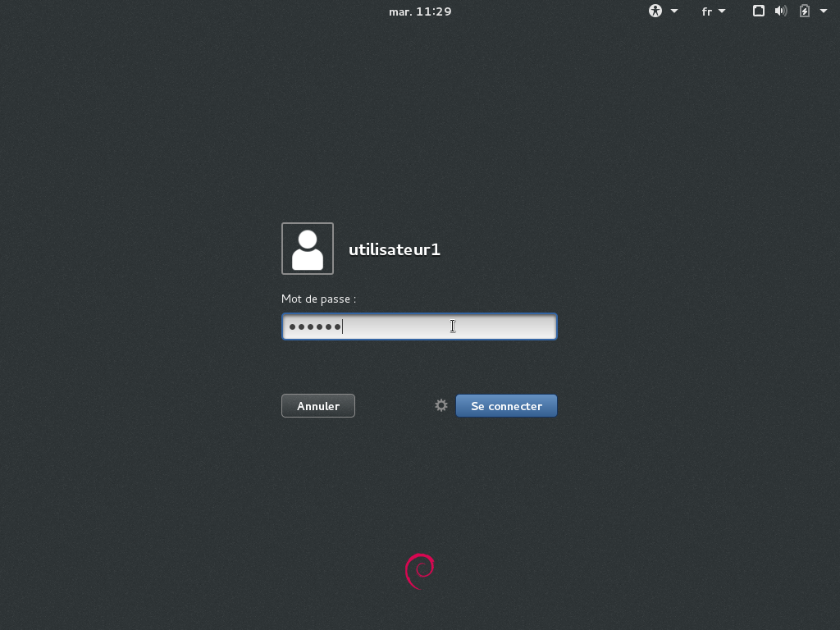Click the utilisateur1 avatar picture
The image size is (840, 630).
(x=308, y=249)
